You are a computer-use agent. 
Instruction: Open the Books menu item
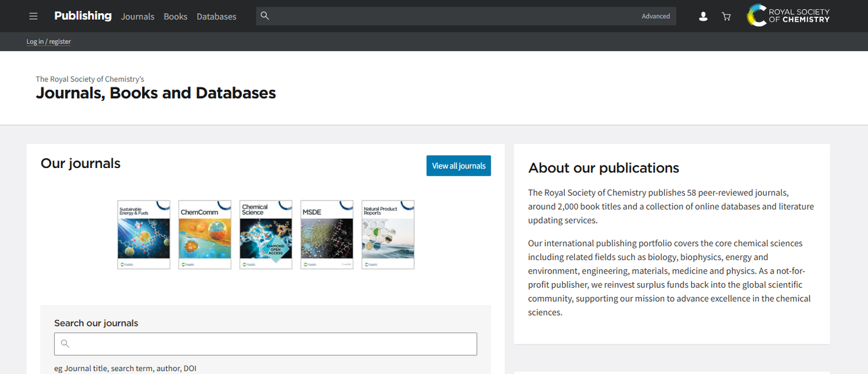coord(175,16)
